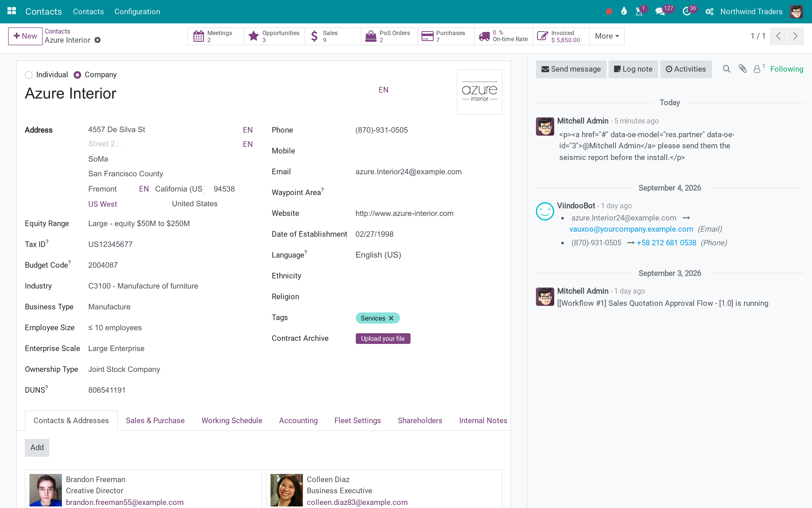Switch to the Shareholders tab
Screen dimensions: 812x508
[420, 420]
